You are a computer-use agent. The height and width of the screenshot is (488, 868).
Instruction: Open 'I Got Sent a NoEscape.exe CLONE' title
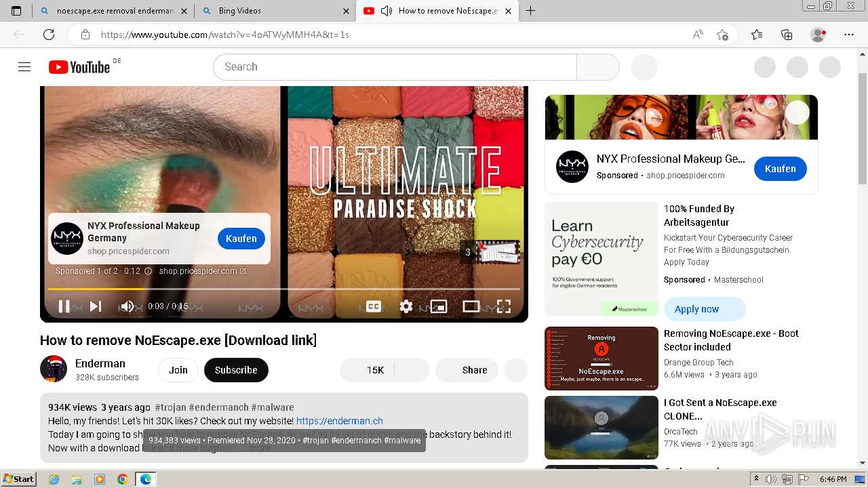click(x=720, y=409)
